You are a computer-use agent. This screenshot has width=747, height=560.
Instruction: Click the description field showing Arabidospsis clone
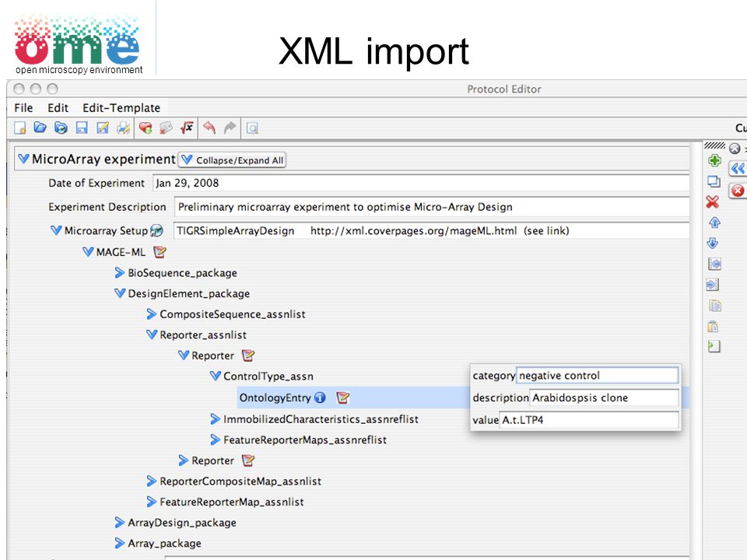(604, 397)
